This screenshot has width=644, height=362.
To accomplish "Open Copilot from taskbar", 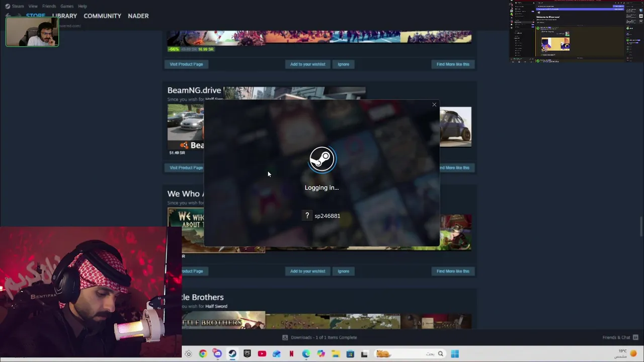I will [x=321, y=354].
